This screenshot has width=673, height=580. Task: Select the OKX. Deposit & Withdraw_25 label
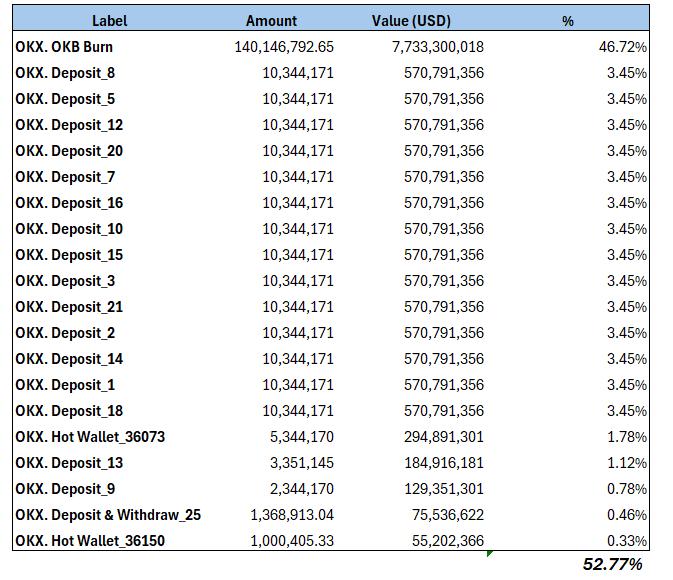click(108, 515)
